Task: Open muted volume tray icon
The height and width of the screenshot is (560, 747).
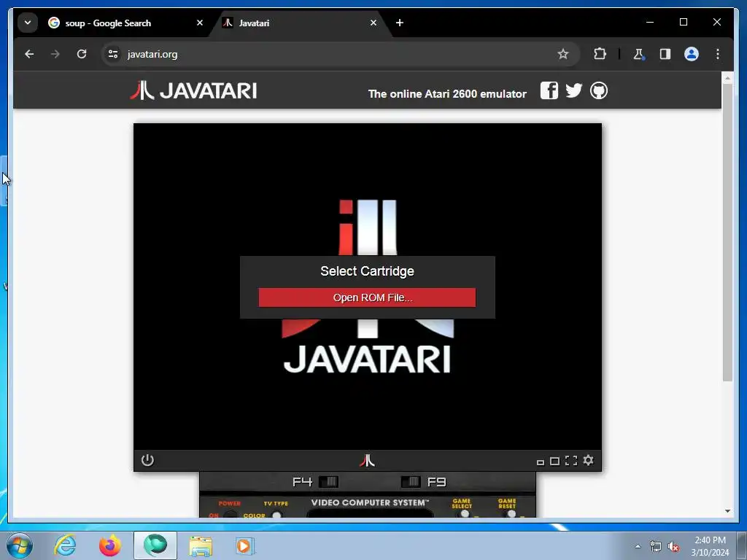Action: [673, 547]
